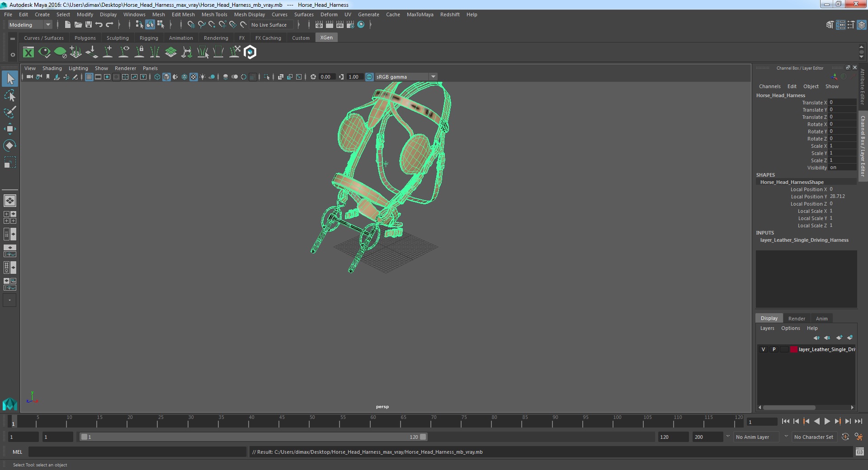Click the MEL command input field

[x=137, y=452]
